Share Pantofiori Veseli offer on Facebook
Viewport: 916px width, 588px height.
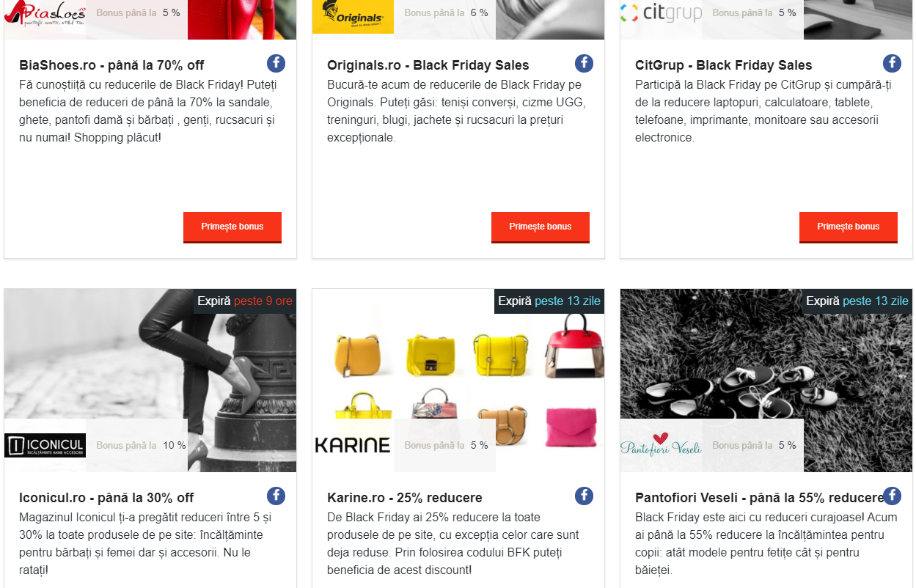[892, 496]
